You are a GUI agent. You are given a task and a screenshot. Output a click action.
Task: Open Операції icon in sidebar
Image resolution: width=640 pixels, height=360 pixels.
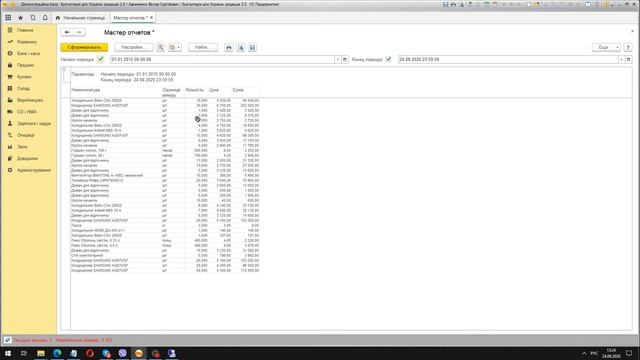point(10,135)
